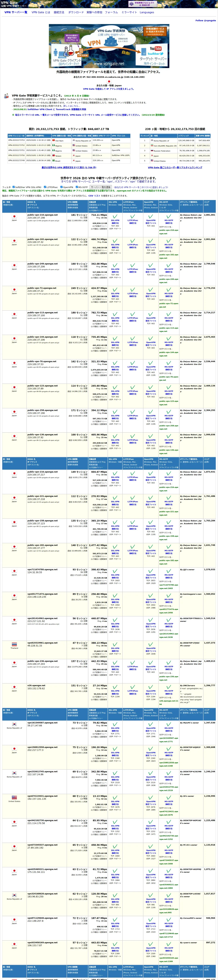Open the link showing all recent VPN connection logs
The height and width of the screenshot is (980, 218).
(69, 167)
